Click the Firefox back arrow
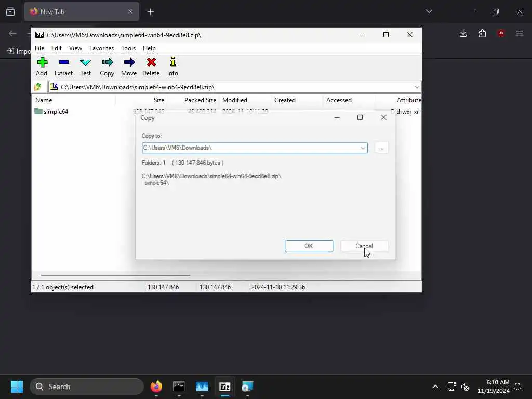532x399 pixels. pyautogui.click(x=12, y=33)
